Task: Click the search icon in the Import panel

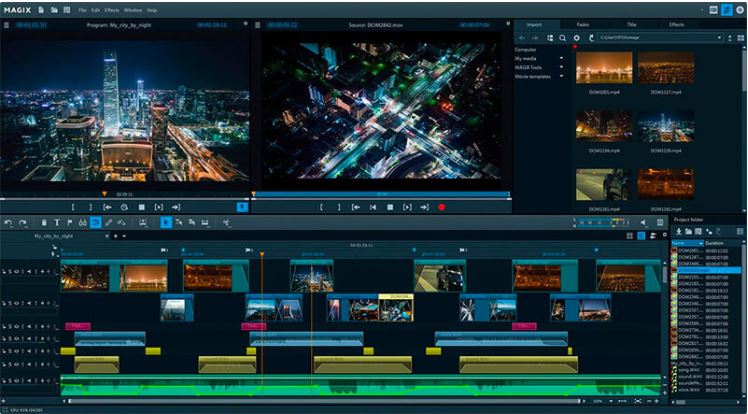Action: (x=563, y=38)
